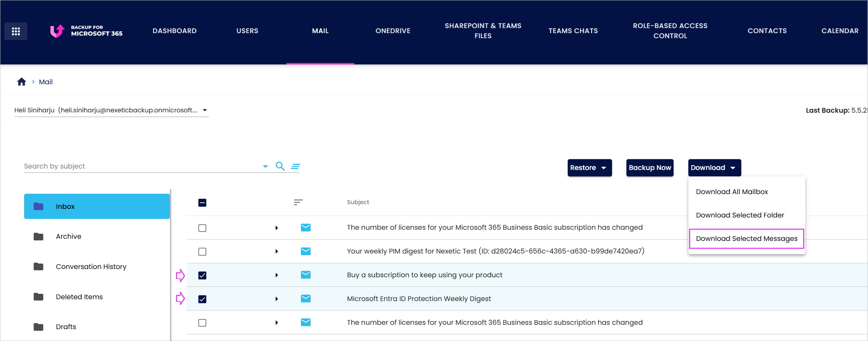Click envelope icon of Buy a subscription message
The height and width of the screenshot is (341, 868).
[x=306, y=275]
